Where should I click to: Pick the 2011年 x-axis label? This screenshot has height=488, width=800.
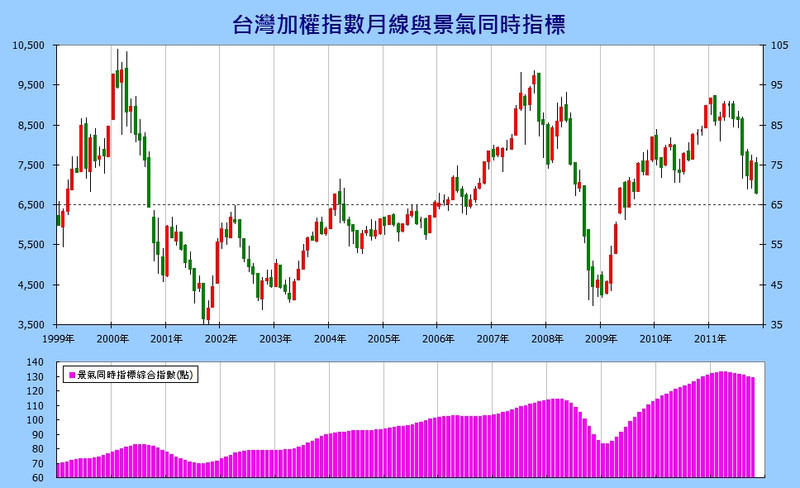coord(710,338)
